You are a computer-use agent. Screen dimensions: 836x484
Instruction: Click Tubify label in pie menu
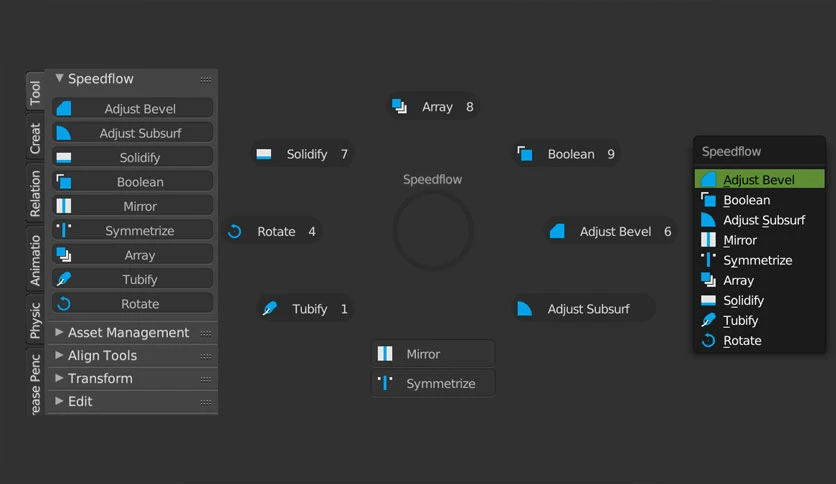coord(309,309)
